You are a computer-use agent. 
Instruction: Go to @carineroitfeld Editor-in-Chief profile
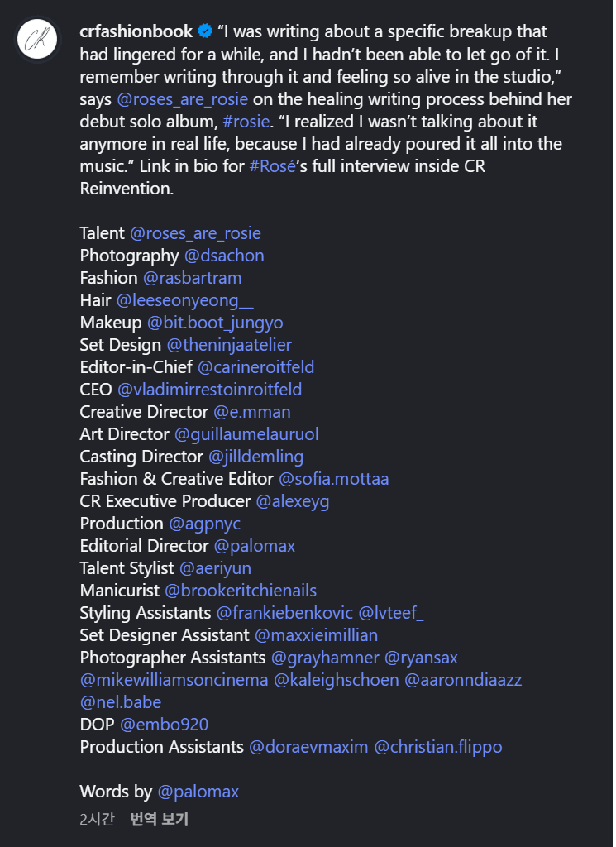[x=255, y=367]
